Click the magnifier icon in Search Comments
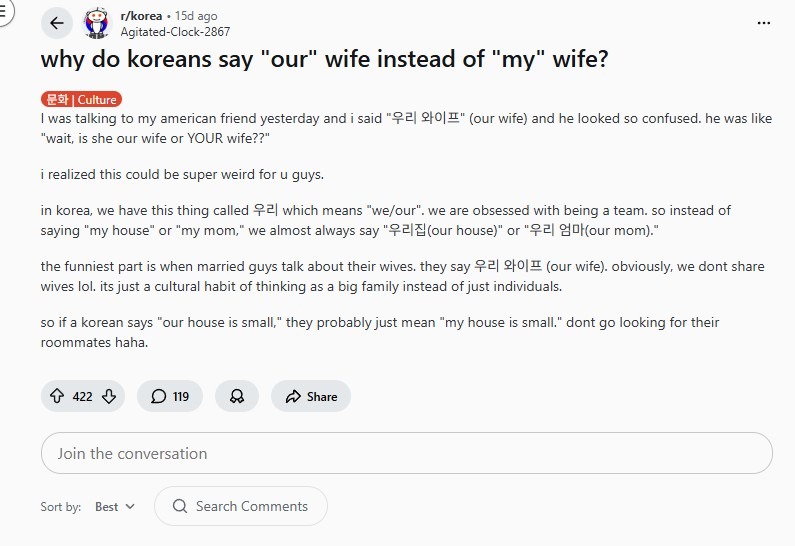 [180, 506]
